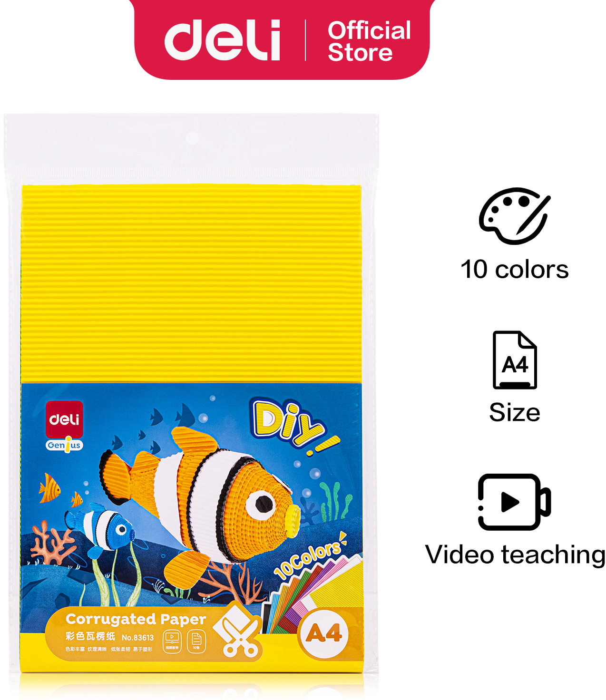Click the round A4 badge on the package
Image resolution: width=606 pixels, height=700 pixels.
point(324,633)
